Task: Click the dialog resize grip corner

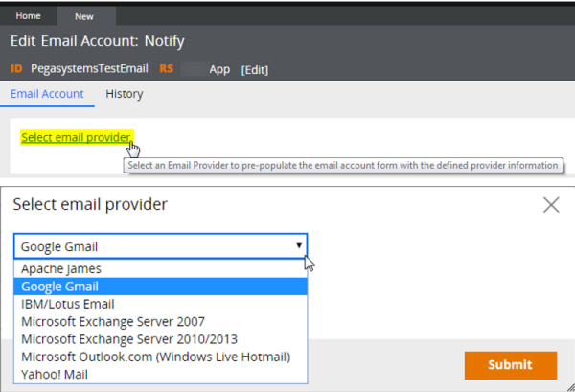Action: point(570,387)
